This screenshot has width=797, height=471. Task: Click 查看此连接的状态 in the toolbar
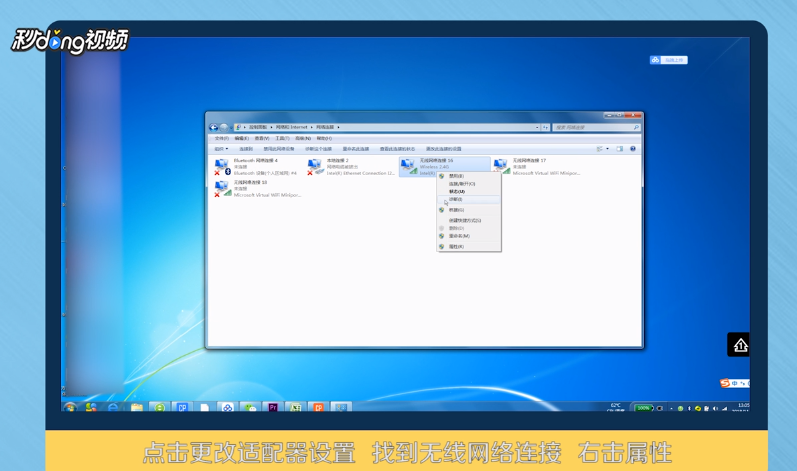point(397,149)
